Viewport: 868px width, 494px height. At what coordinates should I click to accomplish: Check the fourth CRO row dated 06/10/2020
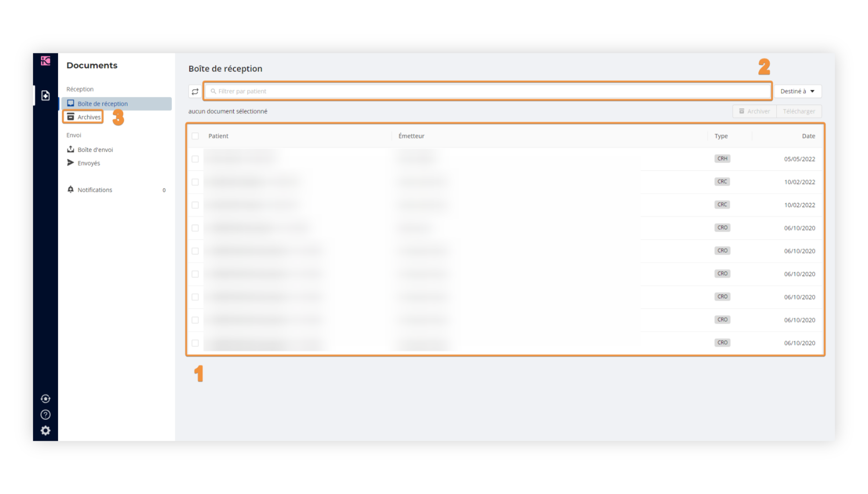[x=195, y=297]
